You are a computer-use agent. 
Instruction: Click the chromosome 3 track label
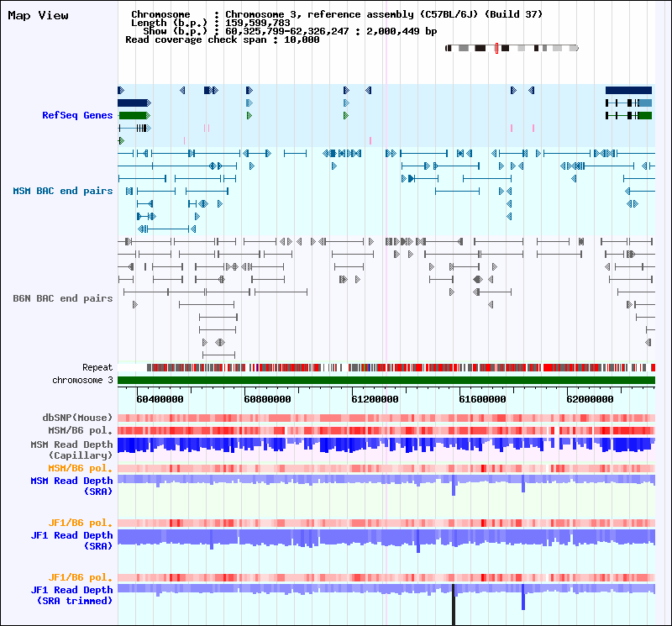(x=82, y=381)
